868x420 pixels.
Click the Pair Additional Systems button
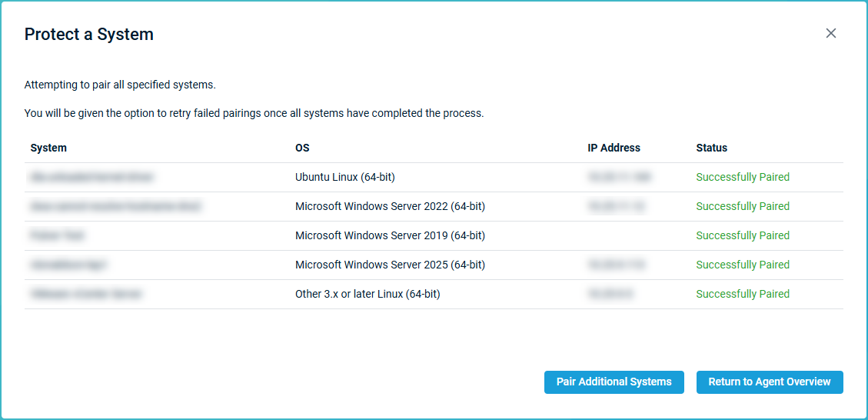pyautogui.click(x=614, y=382)
